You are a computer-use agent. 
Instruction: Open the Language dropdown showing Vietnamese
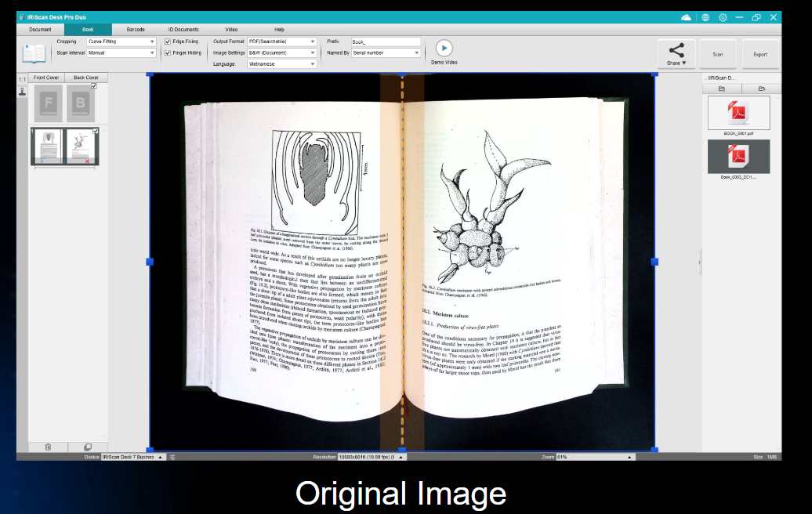coord(282,63)
